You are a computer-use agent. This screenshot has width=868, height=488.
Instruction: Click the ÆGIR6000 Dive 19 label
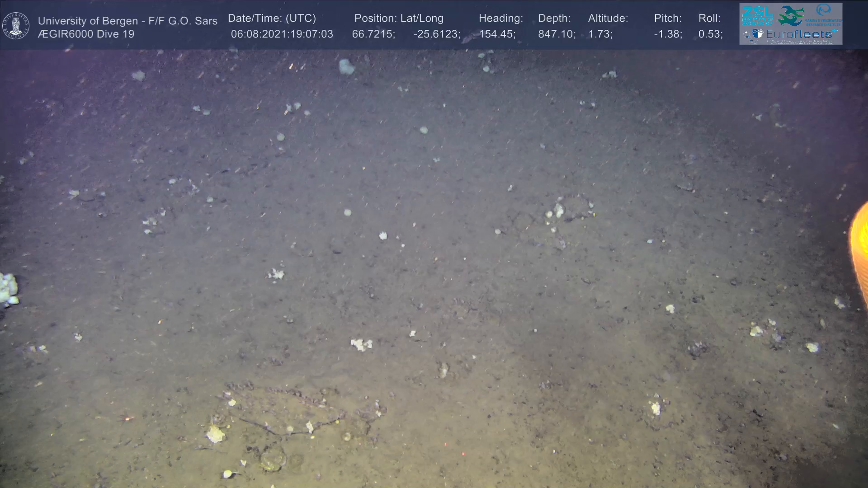click(86, 34)
